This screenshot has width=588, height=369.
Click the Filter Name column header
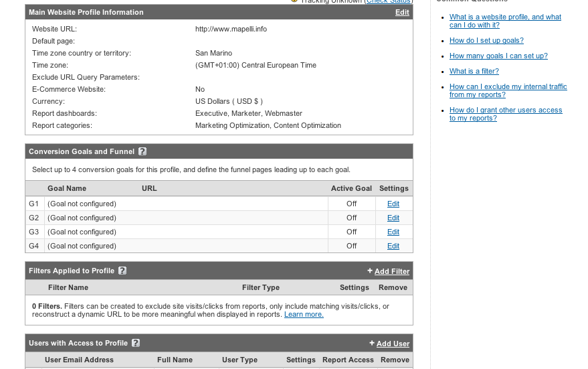[68, 287]
